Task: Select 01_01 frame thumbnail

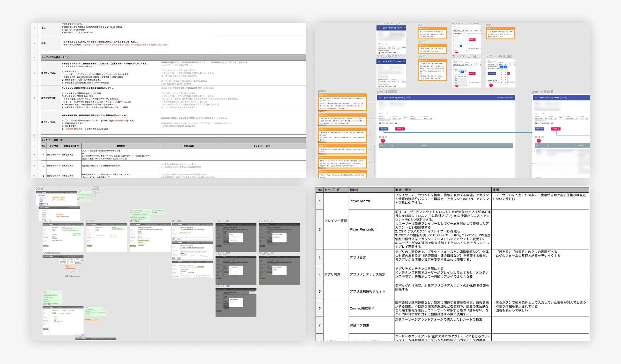Action: pyautogui.click(x=63, y=238)
